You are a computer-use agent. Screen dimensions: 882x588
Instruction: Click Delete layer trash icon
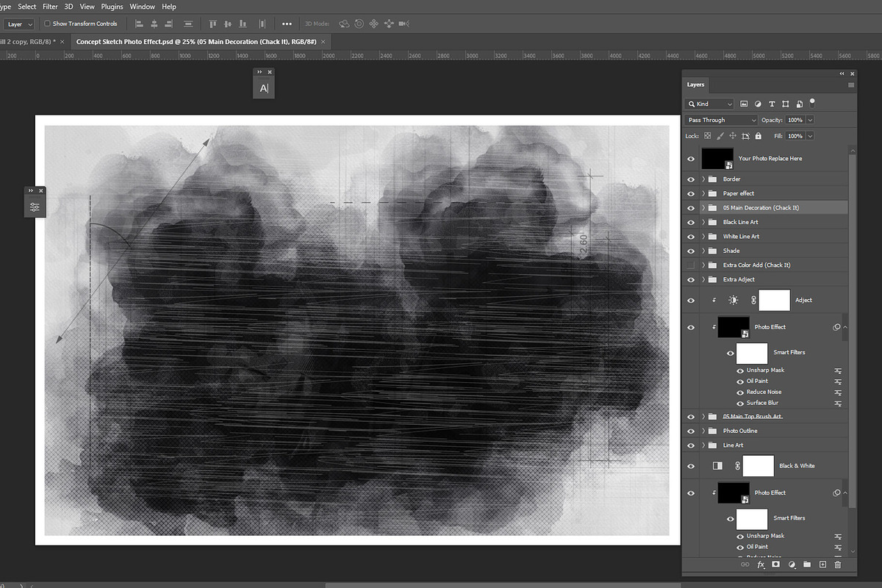coord(837,564)
